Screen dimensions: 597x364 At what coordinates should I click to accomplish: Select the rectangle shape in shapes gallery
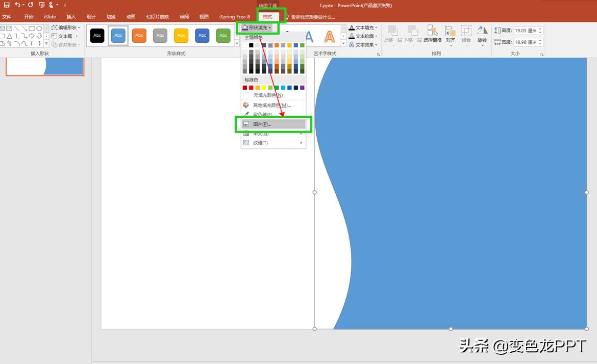pyautogui.click(x=32, y=28)
